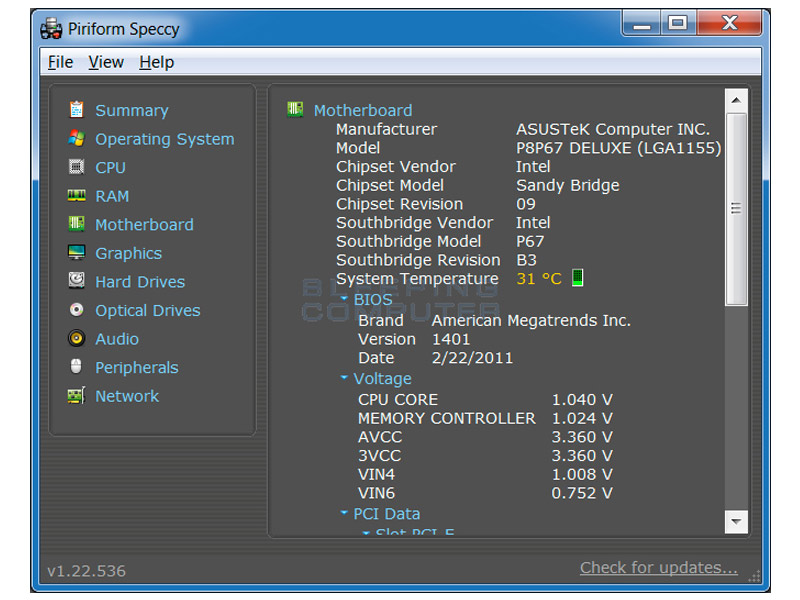Viewport: 800px width, 600px height.
Task: Collapse the Voltage section arrow
Action: click(x=344, y=378)
